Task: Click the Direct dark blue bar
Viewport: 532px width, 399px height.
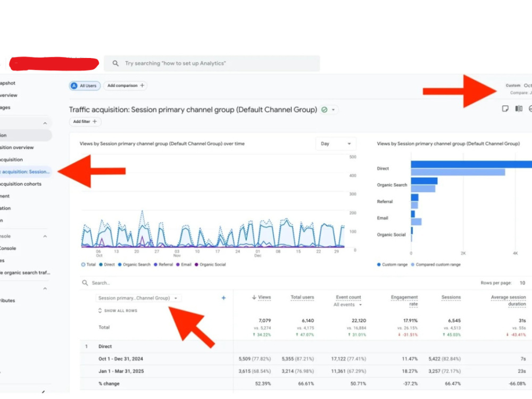Action: (x=471, y=164)
